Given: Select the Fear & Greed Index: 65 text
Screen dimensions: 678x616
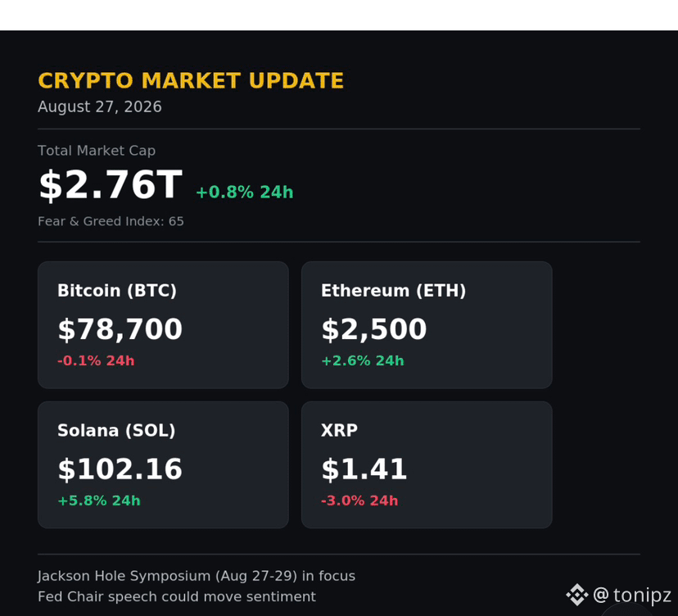Looking at the screenshot, I should pyautogui.click(x=111, y=221).
